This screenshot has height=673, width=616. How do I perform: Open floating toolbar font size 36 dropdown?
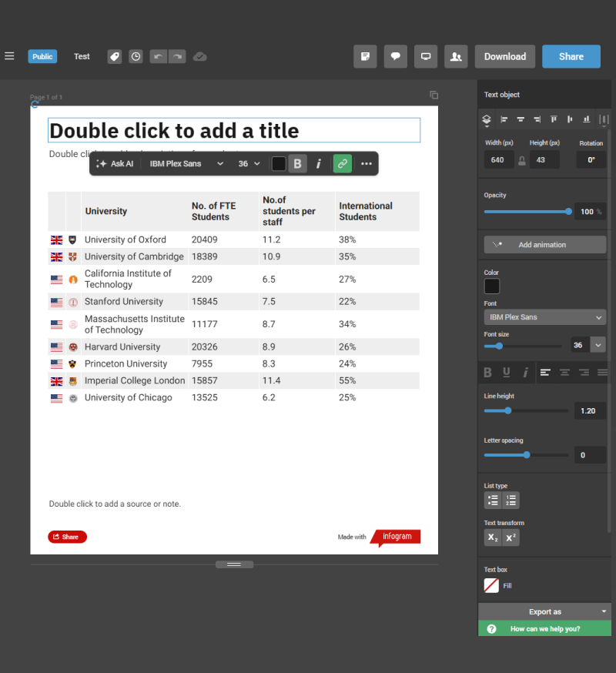(249, 163)
